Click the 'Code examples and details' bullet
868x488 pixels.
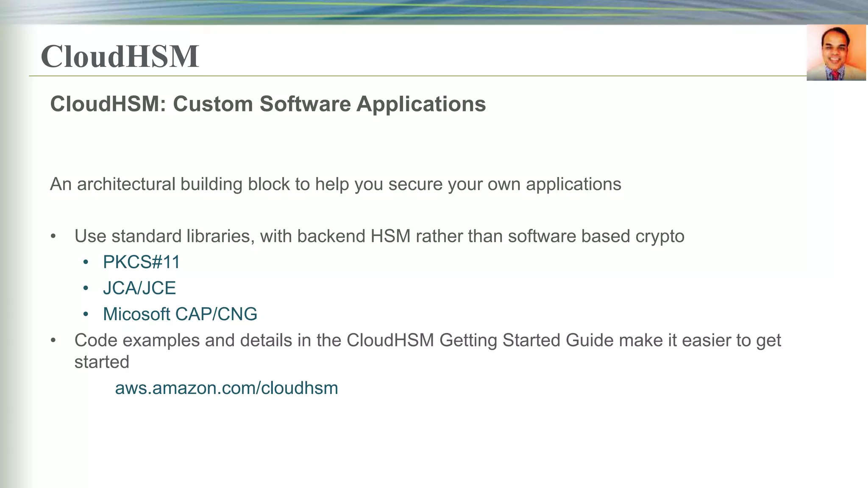click(x=428, y=351)
